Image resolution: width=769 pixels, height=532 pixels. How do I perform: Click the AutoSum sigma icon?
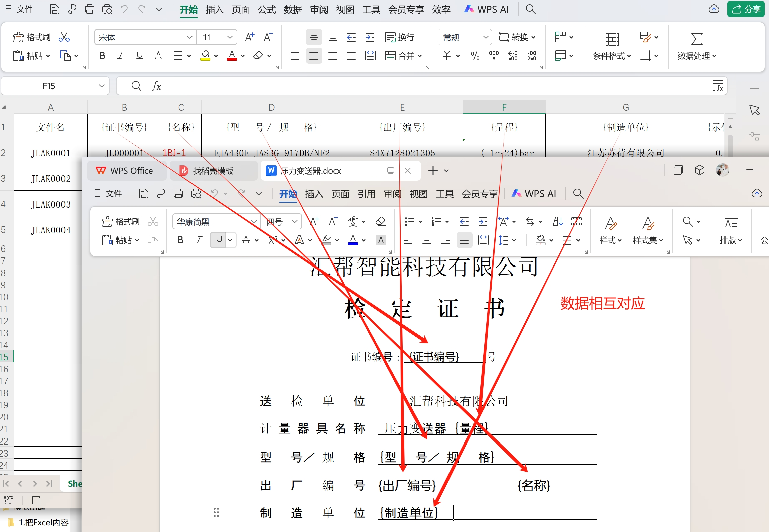[696, 39]
